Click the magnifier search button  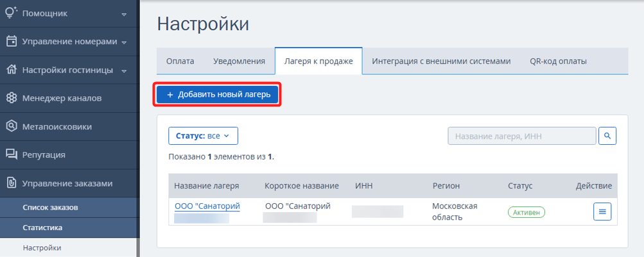[607, 136]
